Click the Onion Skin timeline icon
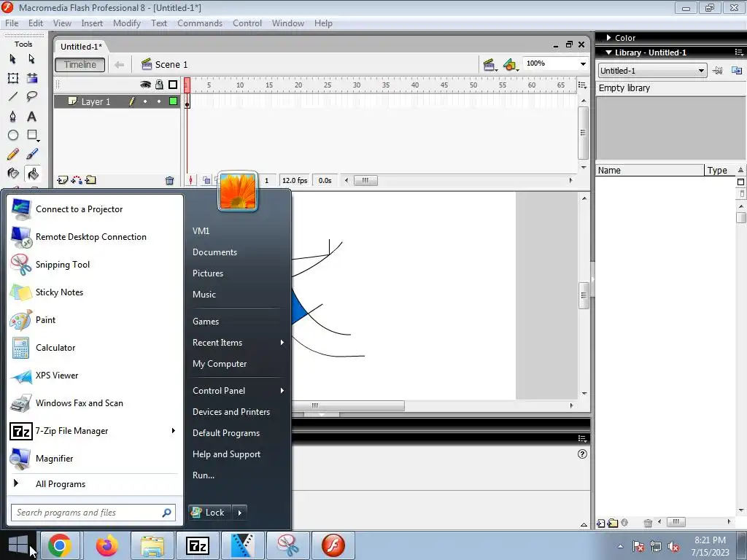 (x=206, y=181)
